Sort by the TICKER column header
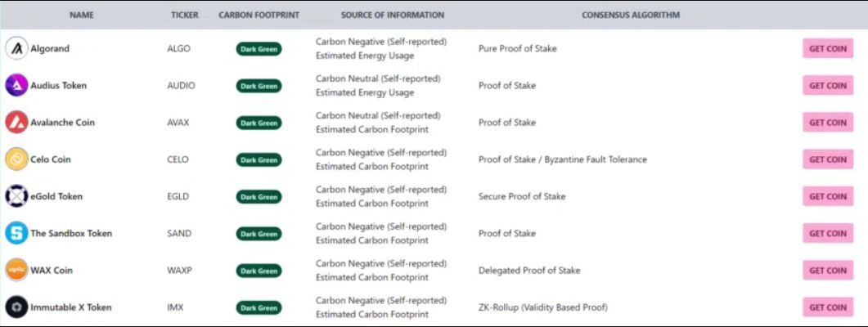This screenshot has height=327, width=868. click(185, 15)
